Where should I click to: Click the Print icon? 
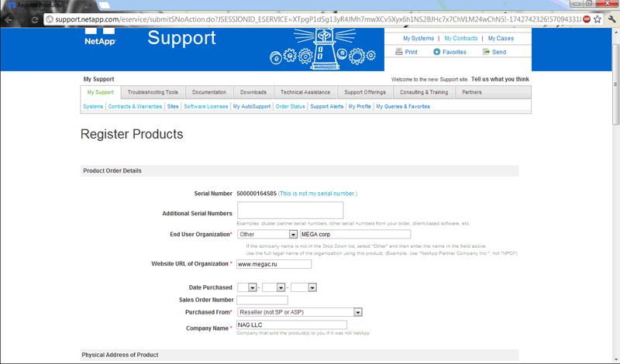[399, 52]
